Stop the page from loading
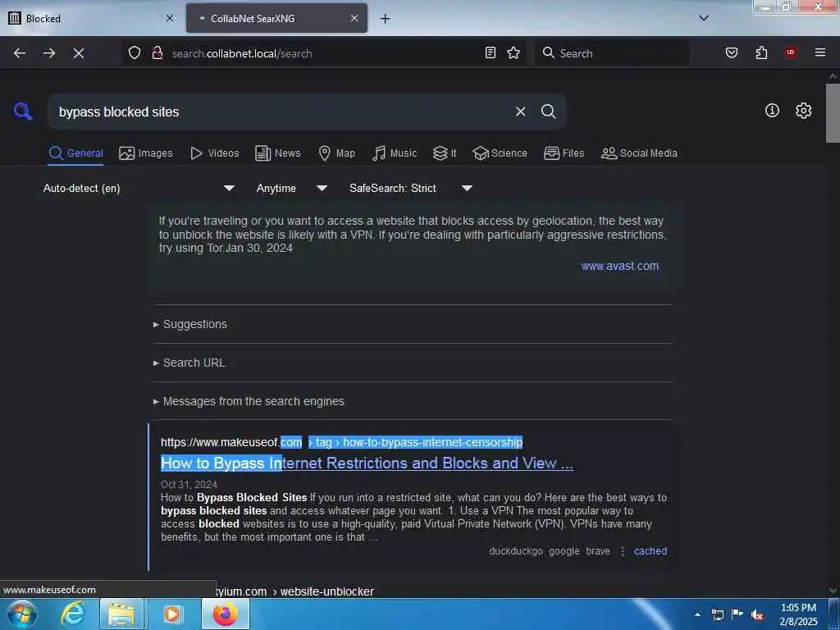 pos(79,53)
